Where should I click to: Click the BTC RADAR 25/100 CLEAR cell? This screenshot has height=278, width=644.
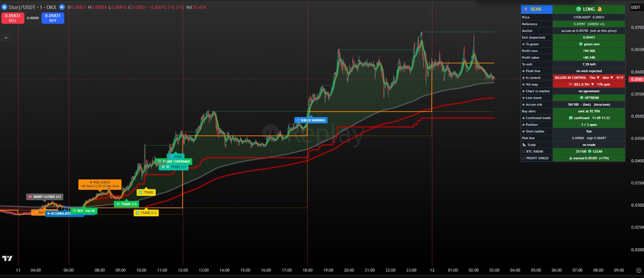pyautogui.click(x=589, y=151)
